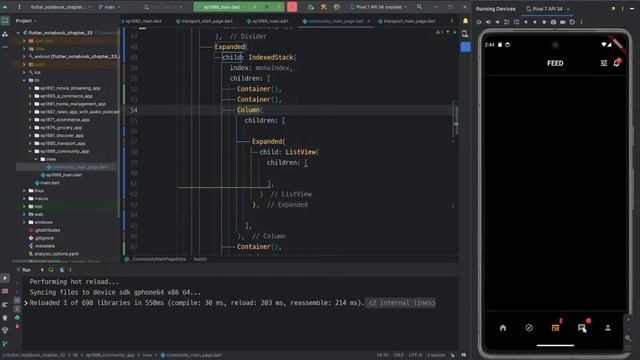Click the Running Devices panel title

496,9
